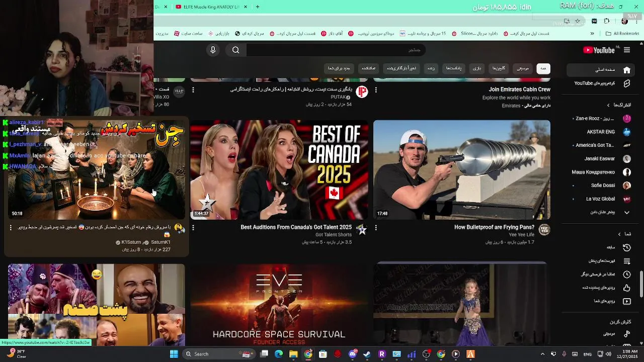Expand the subscriptions list with Show more chevron
Screen dimensions: 644x362
(x=627, y=212)
